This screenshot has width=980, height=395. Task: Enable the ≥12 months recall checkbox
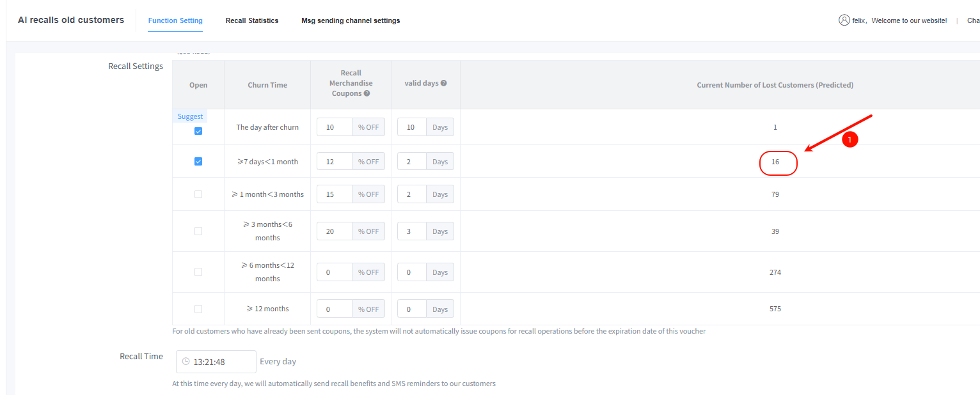[x=198, y=309]
